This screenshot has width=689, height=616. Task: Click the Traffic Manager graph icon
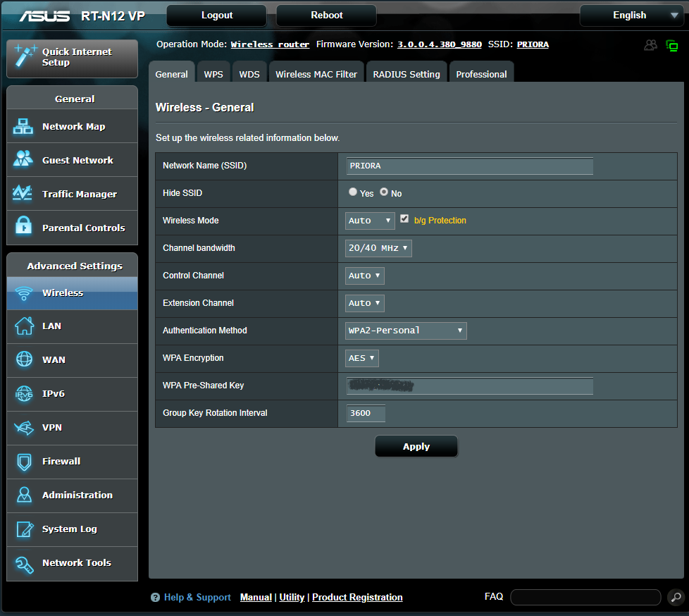pos(23,193)
